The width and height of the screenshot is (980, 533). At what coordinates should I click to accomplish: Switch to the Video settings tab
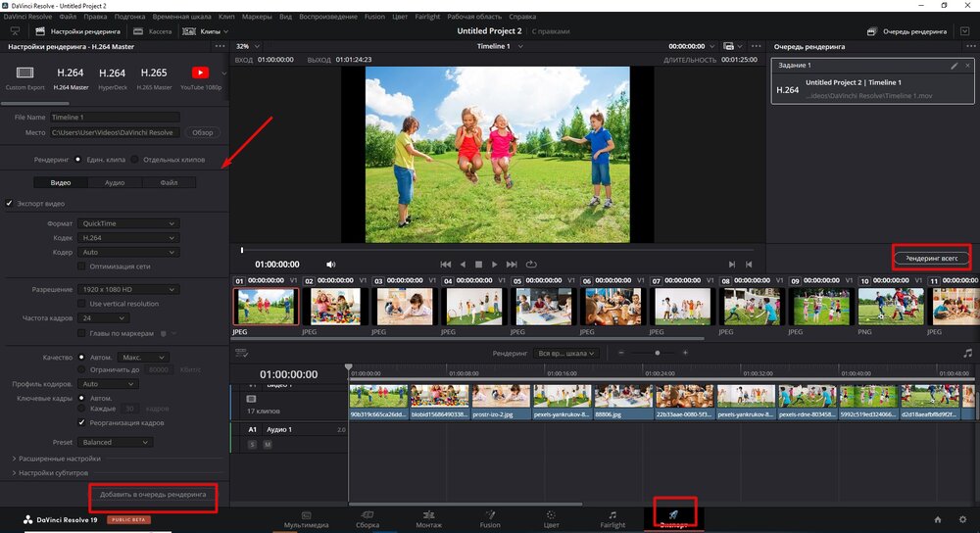[x=61, y=182]
